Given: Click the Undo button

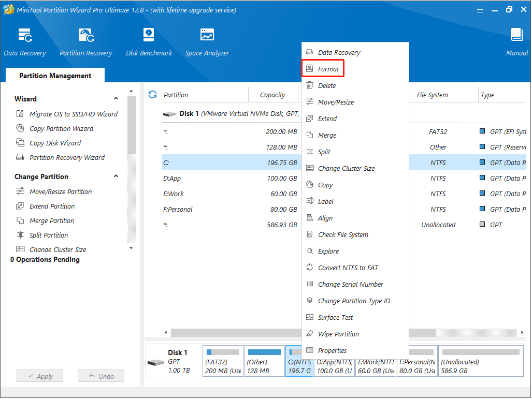Looking at the screenshot, I should coord(101,376).
